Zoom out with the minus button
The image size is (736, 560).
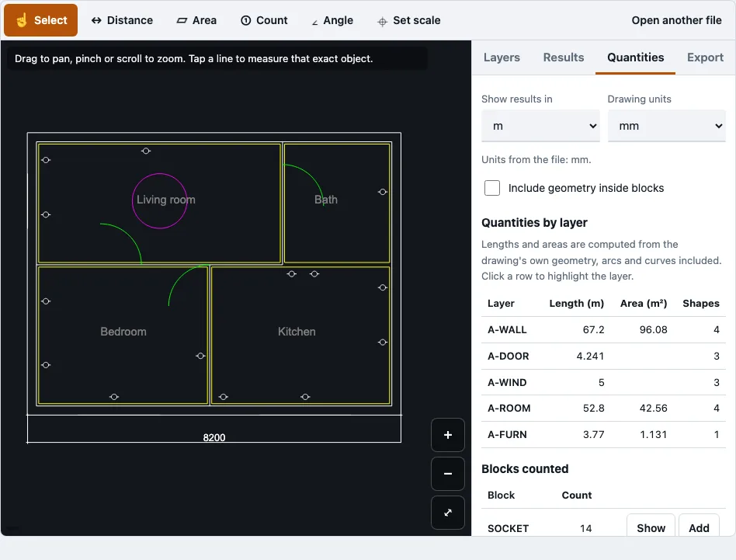pos(448,474)
